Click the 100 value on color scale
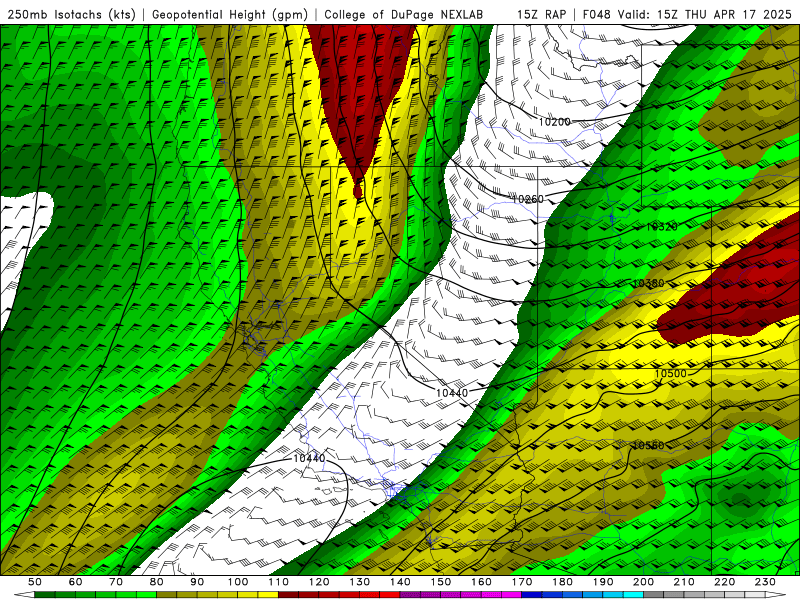This screenshot has height=600, width=800. [x=238, y=582]
